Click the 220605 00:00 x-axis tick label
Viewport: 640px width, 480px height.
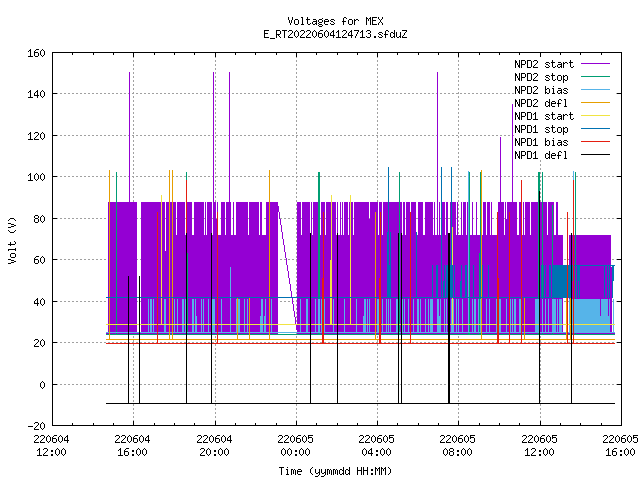(296, 446)
